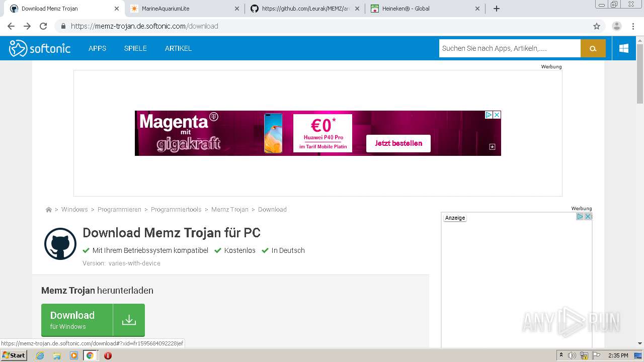Image resolution: width=644 pixels, height=362 pixels.
Task: Click the scrollbar down arrow
Action: pos(640,343)
